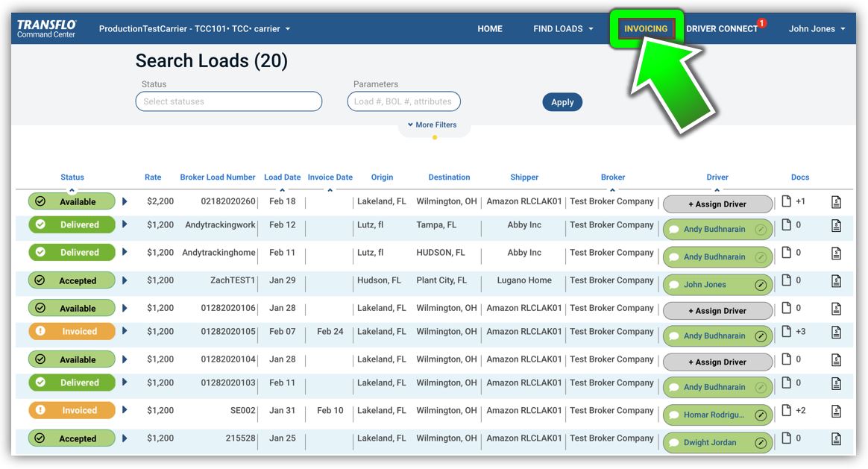Click the edit pencil on John Jones driver

click(761, 285)
